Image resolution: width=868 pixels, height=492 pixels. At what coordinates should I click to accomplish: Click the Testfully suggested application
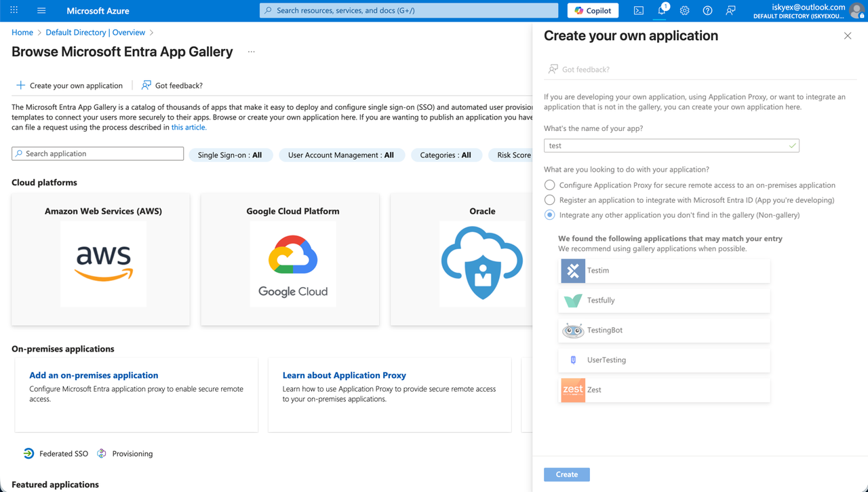664,300
